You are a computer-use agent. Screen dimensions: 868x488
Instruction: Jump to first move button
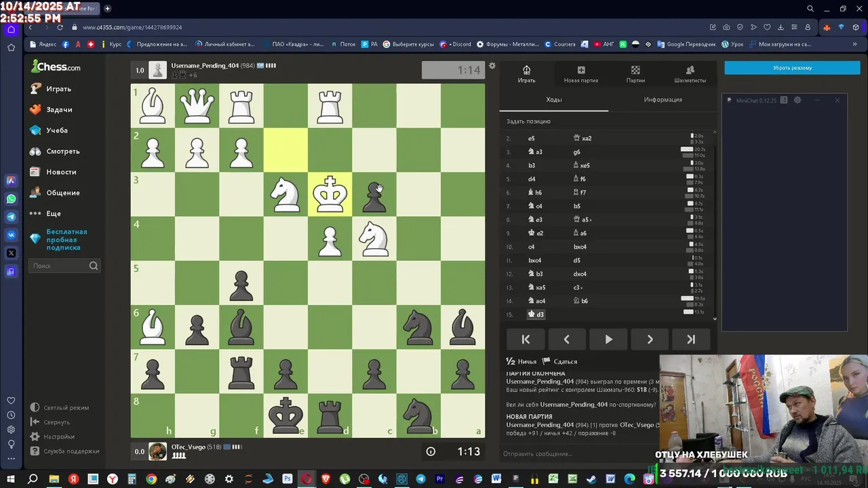click(x=526, y=340)
